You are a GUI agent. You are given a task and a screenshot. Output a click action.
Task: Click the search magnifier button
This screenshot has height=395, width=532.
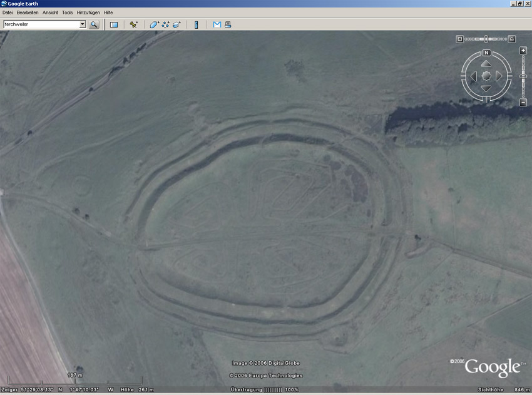pyautogui.click(x=94, y=24)
